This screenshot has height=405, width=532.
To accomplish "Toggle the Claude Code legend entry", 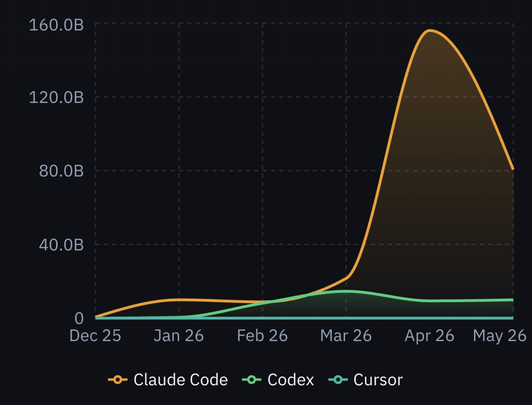I will pyautogui.click(x=168, y=379).
